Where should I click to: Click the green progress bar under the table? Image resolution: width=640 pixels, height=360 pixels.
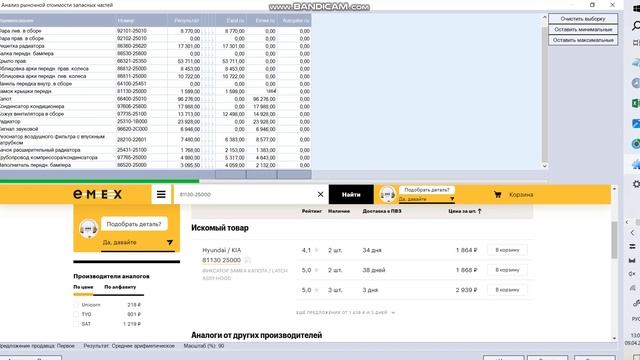point(99,181)
